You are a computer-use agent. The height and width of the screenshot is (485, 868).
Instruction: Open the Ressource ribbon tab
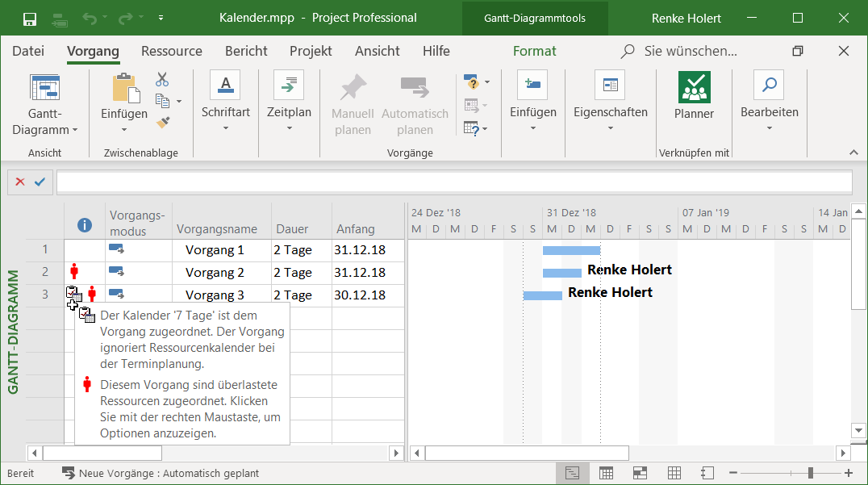coord(171,51)
